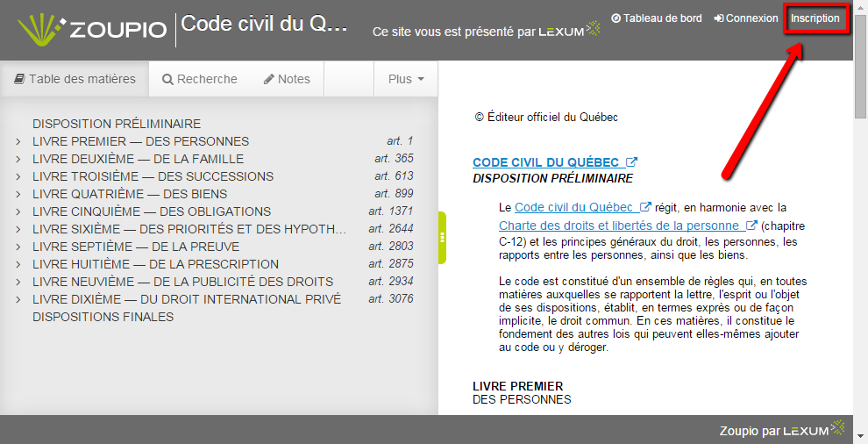
Task: Select the Notes tab
Action: pos(287,79)
